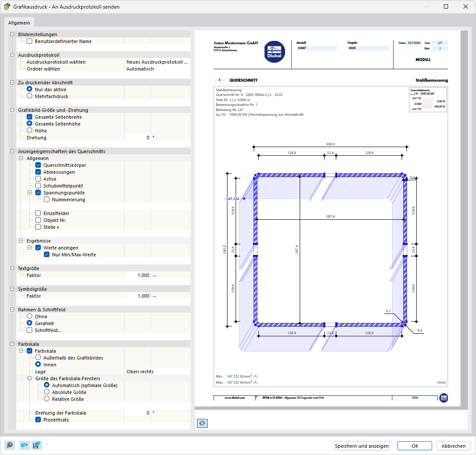Edit the Textgröße Faktor value
Image resolution: width=476 pixels, height=455 pixels.
click(x=138, y=275)
